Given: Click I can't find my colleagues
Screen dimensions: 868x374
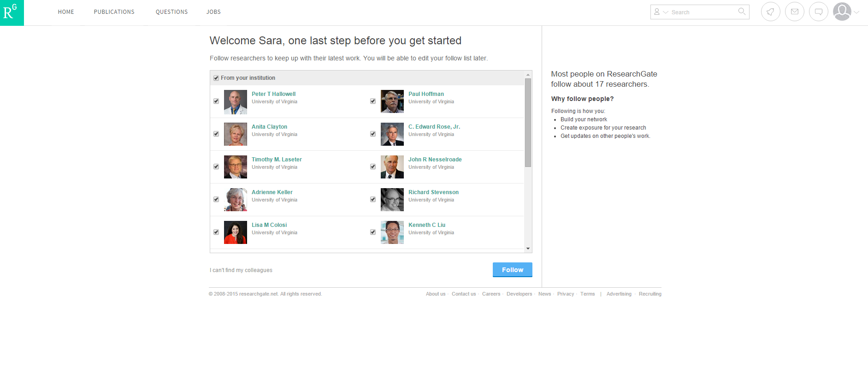Looking at the screenshot, I should pos(241,270).
